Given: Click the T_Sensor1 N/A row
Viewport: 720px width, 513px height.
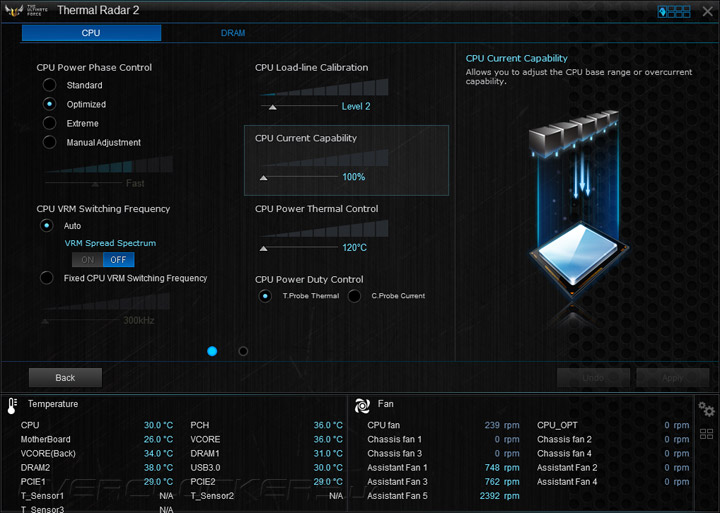Looking at the screenshot, I should [97, 496].
